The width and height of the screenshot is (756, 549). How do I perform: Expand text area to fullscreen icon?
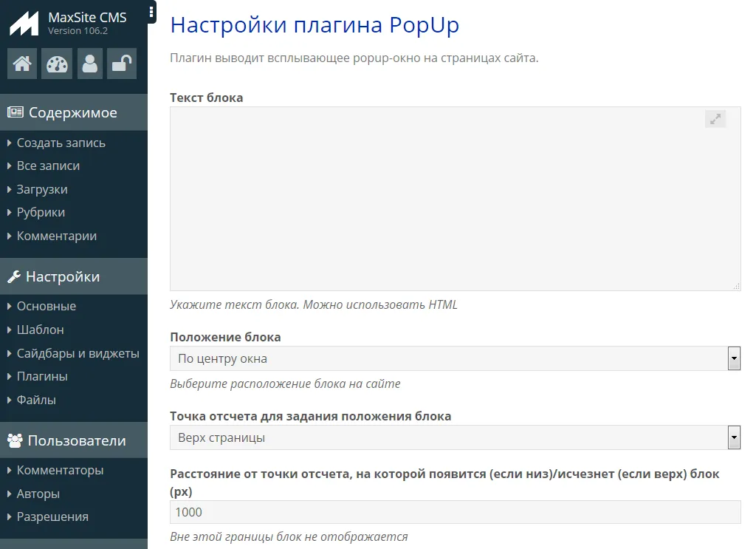pyautogui.click(x=715, y=119)
